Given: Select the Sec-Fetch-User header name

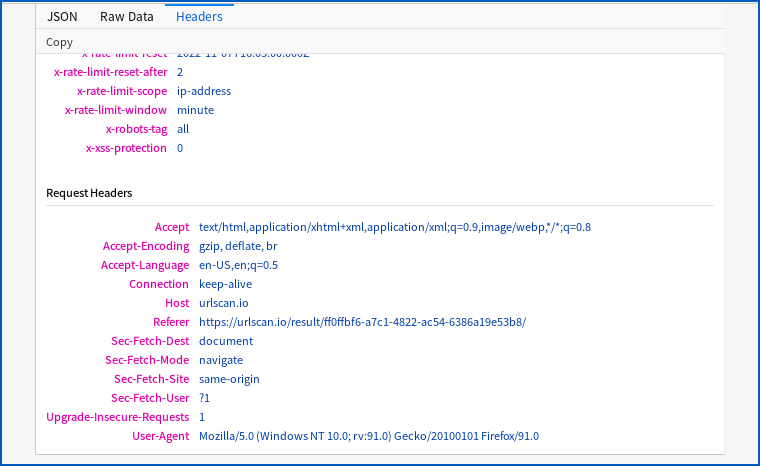Looking at the screenshot, I should [150, 398].
